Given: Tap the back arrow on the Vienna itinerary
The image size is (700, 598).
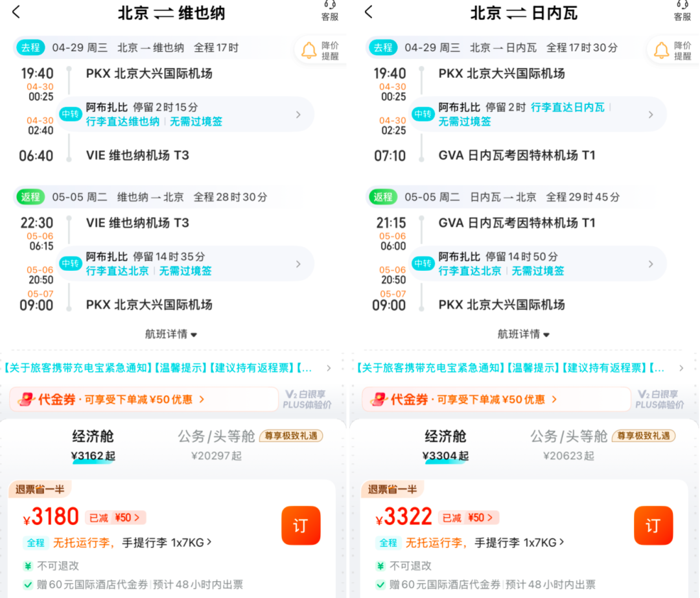Looking at the screenshot, I should pyautogui.click(x=14, y=13).
